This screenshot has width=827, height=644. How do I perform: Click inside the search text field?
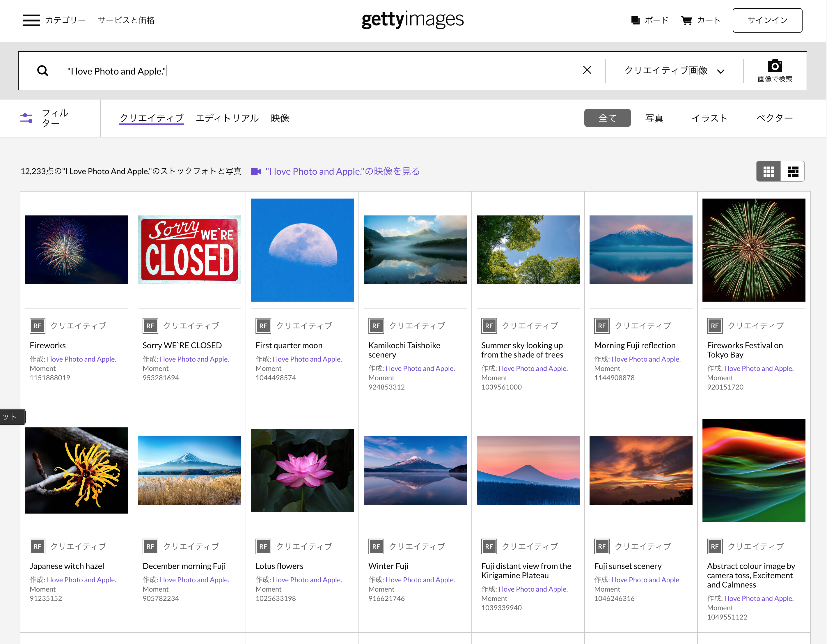(x=303, y=71)
